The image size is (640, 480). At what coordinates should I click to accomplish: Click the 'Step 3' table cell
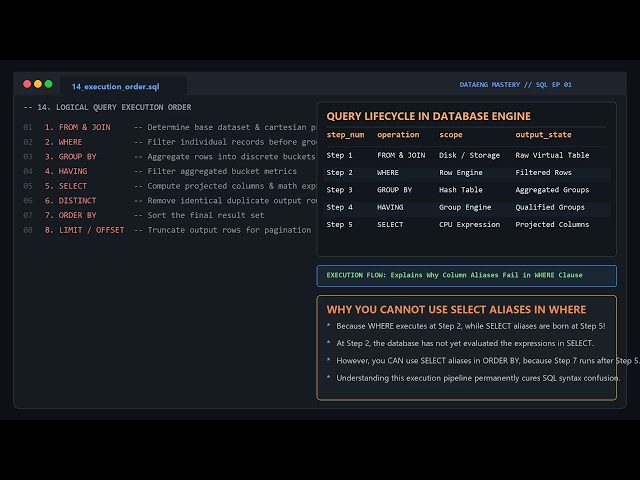[x=339, y=190]
